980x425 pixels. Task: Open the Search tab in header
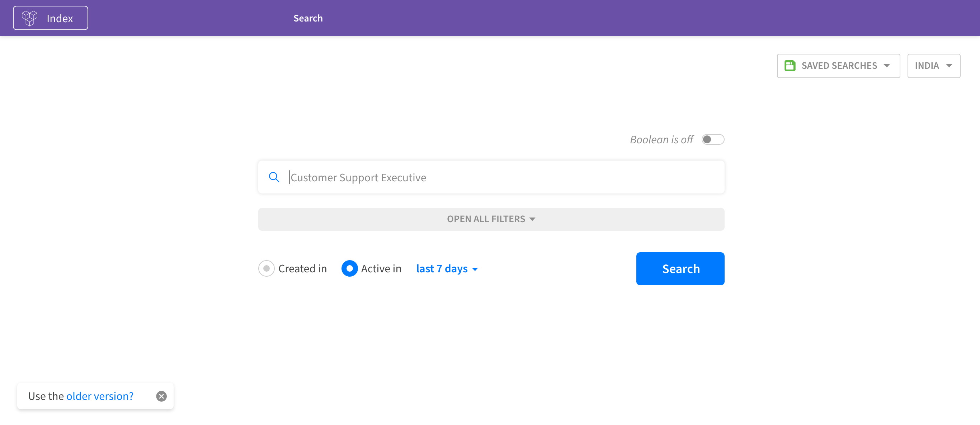308,18
